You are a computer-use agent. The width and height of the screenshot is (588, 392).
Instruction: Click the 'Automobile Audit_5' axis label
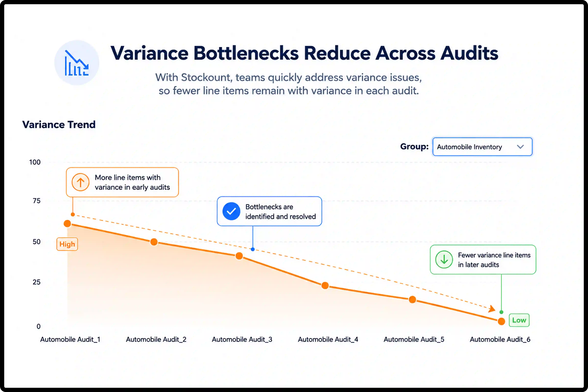tap(414, 339)
